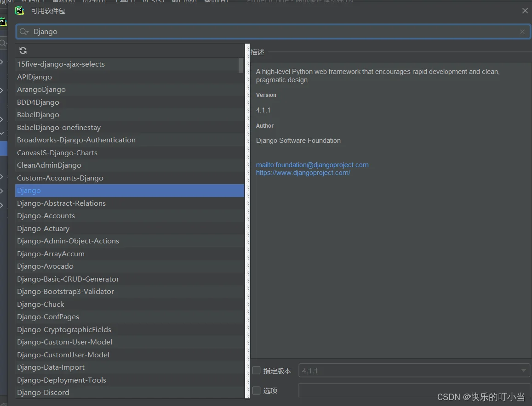Clear the Django search text with the X icon
This screenshot has width=532, height=406.
(x=522, y=32)
